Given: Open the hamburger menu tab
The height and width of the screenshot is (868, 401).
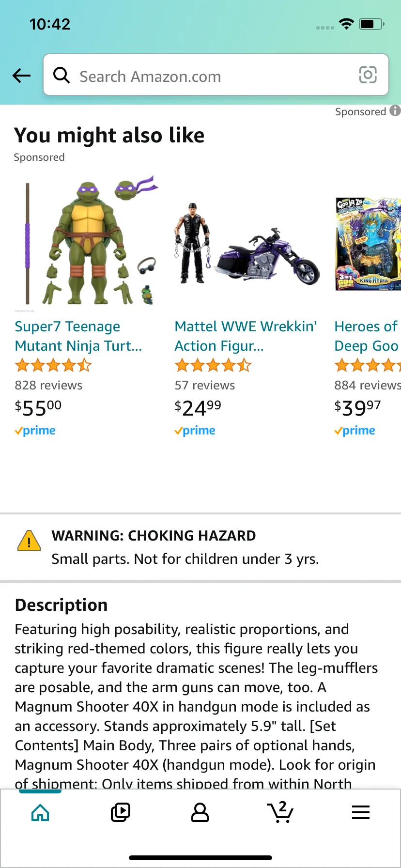Looking at the screenshot, I should [360, 812].
